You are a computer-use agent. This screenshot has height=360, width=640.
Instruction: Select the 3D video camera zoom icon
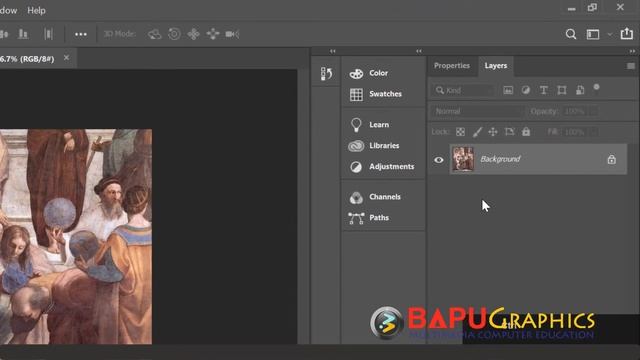tap(232, 34)
